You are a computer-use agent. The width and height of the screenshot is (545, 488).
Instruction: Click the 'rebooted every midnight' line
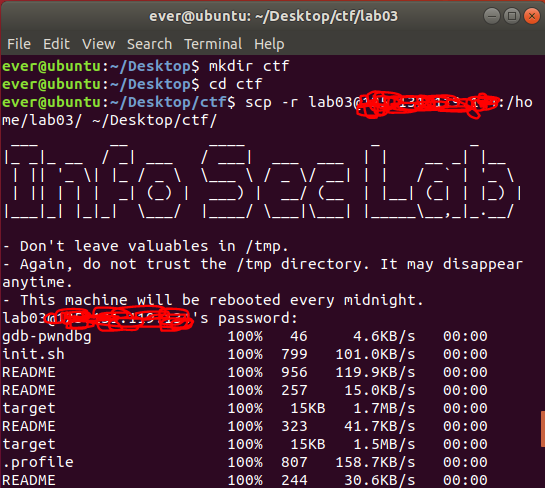tap(213, 300)
